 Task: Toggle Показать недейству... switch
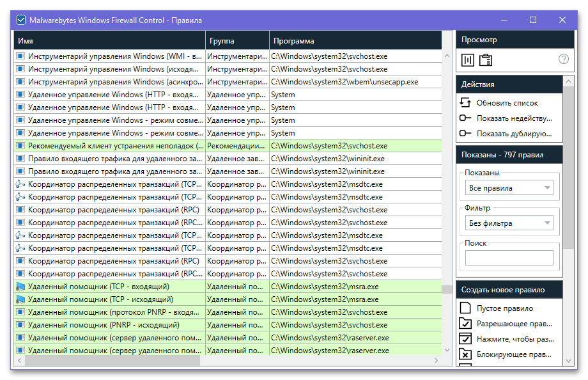point(465,118)
